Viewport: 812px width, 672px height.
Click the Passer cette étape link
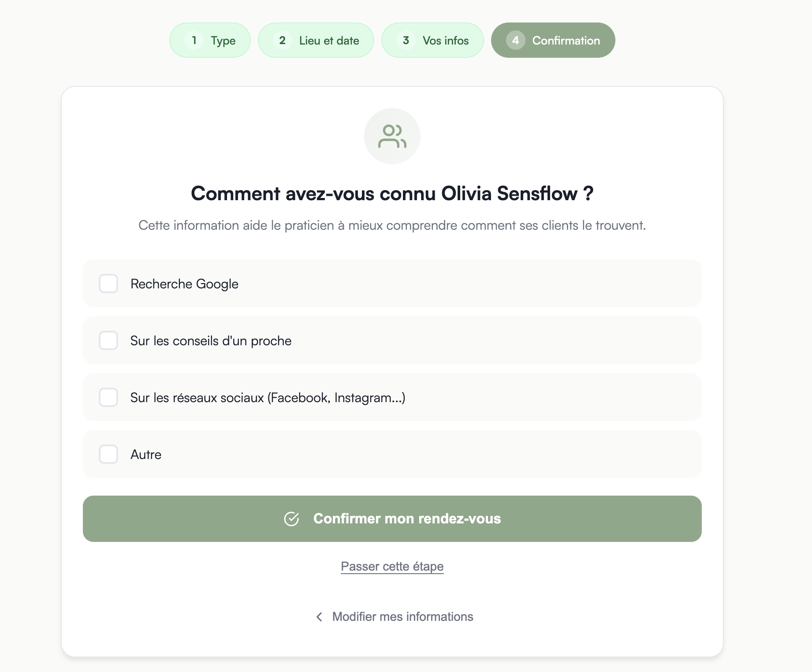(392, 566)
